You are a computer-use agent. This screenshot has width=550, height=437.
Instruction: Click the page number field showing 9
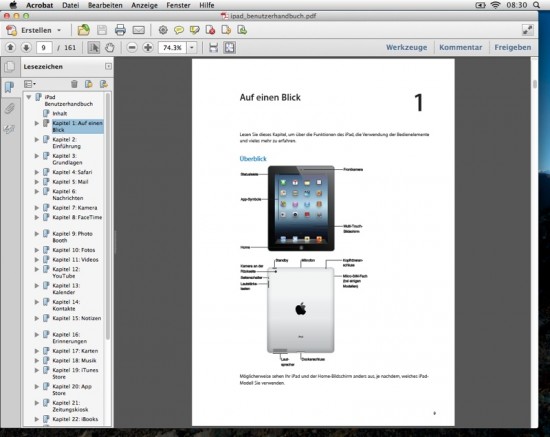(43, 47)
